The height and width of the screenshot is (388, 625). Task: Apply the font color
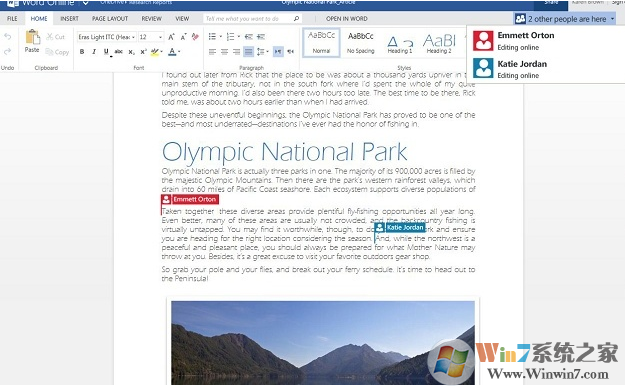(172, 51)
